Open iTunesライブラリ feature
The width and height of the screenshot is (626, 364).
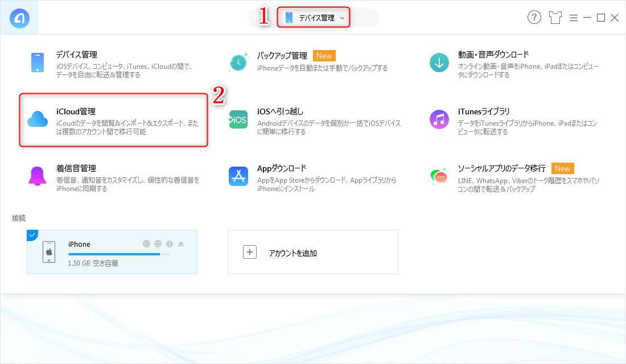[x=484, y=111]
